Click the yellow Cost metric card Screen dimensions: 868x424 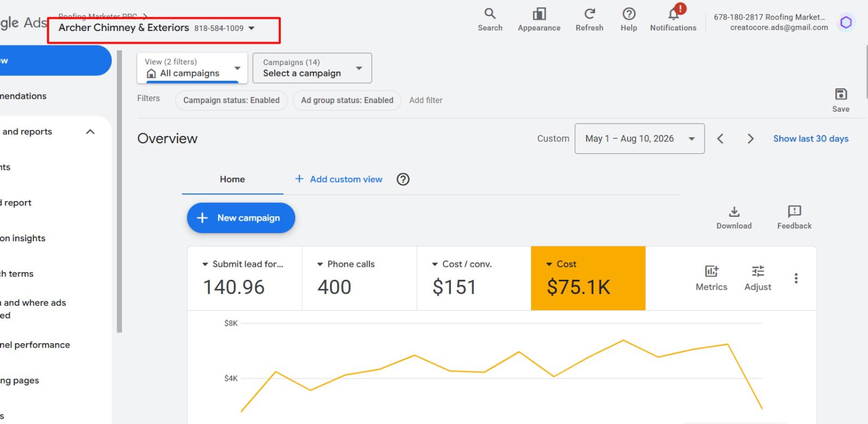coord(588,279)
